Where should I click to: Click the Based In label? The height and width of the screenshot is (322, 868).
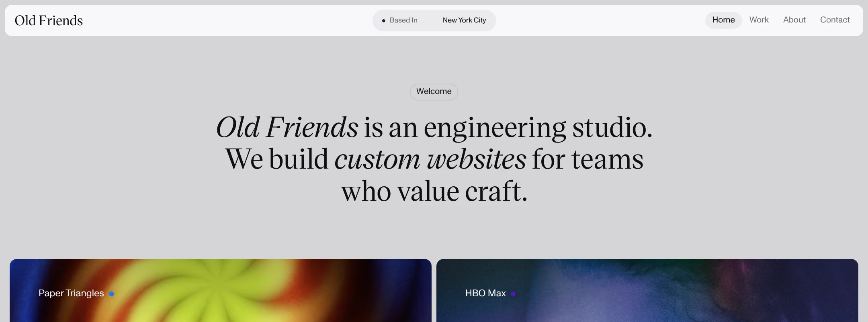pos(403,20)
